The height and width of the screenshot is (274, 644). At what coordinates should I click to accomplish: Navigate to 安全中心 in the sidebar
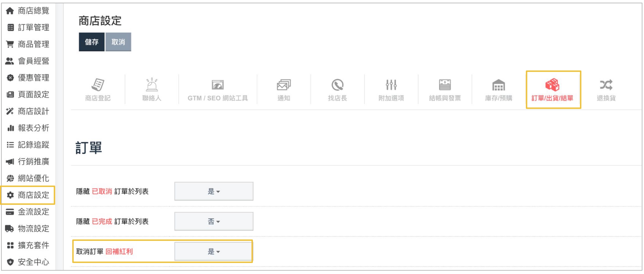(33, 262)
